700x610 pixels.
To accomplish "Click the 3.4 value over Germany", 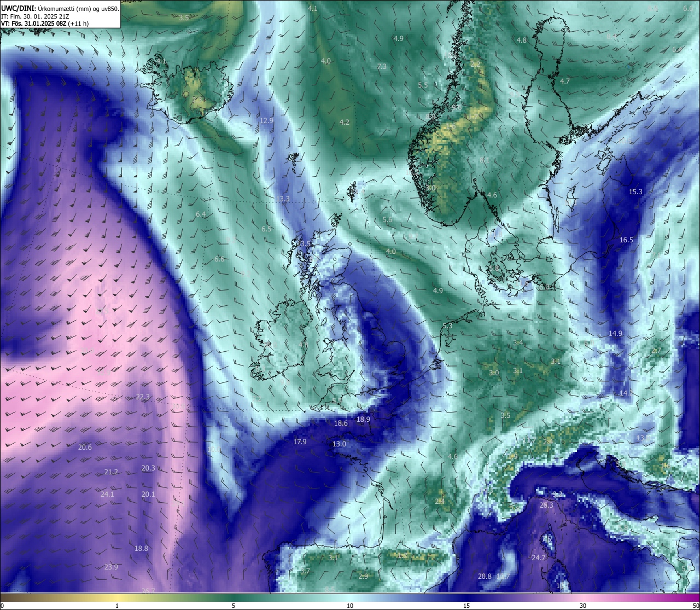I will [x=518, y=343].
